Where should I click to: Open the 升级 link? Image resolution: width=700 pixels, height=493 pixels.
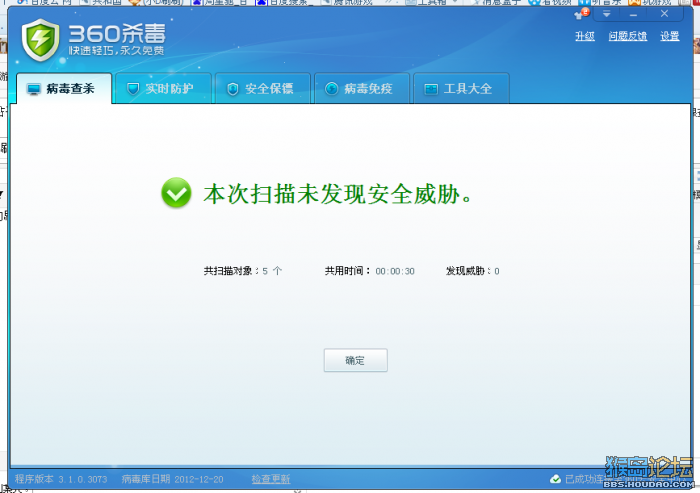coord(585,36)
